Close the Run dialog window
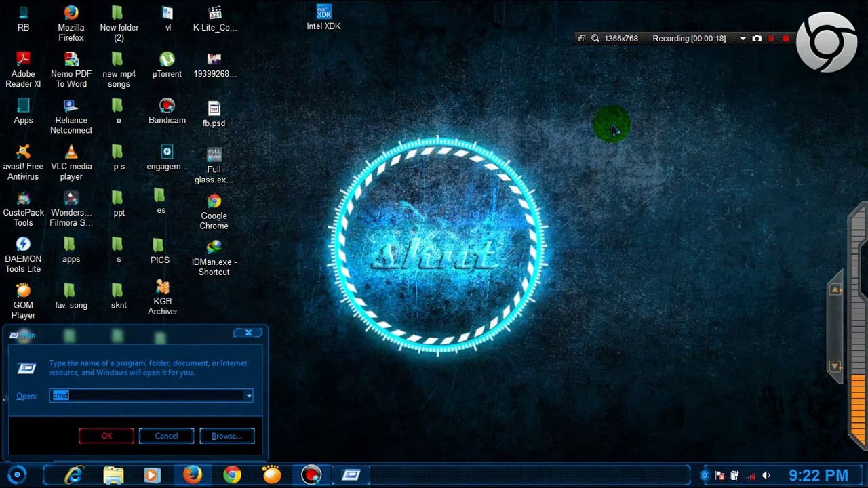The height and width of the screenshot is (488, 868). tap(248, 333)
